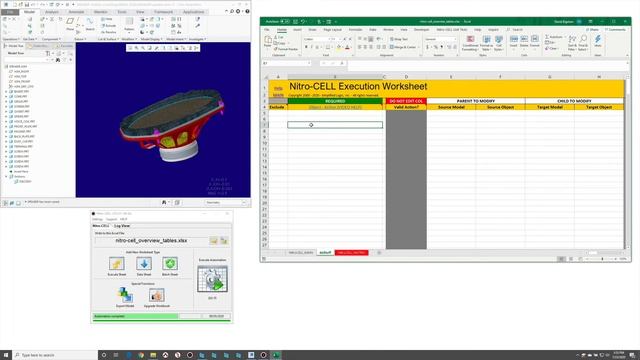
Task: Click Share button in Excel
Action: 592,30
